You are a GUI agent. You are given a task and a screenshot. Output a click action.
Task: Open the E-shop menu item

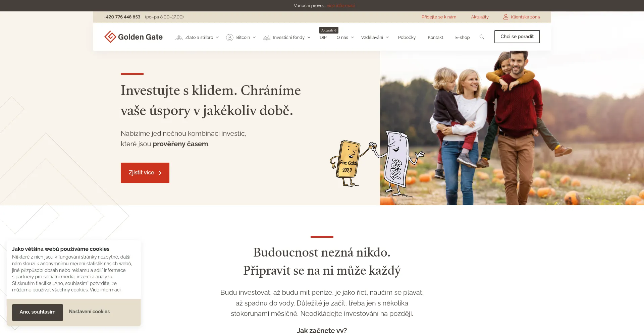point(462,38)
